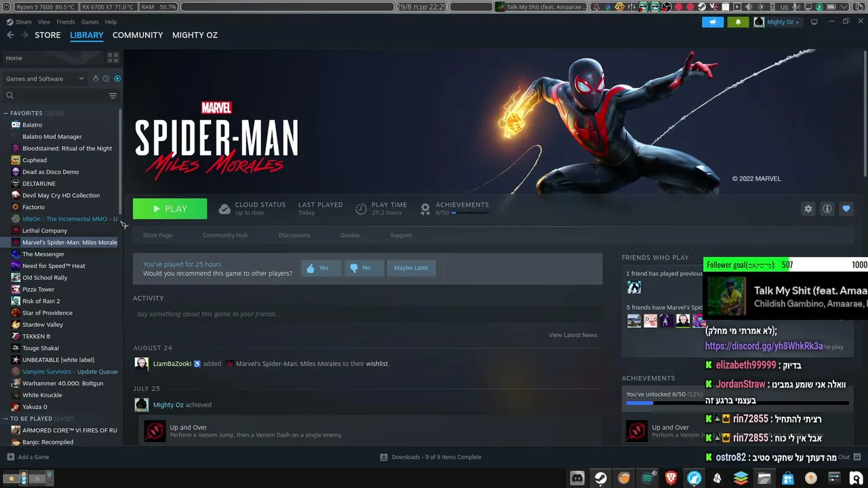
Task: Open the game's Store Page link
Action: 157,235
